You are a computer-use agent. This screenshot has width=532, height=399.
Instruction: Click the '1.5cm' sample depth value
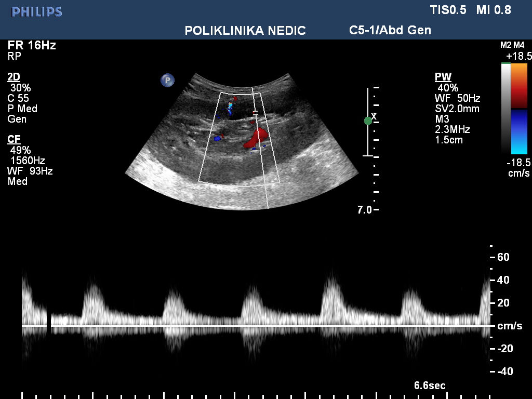click(448, 140)
